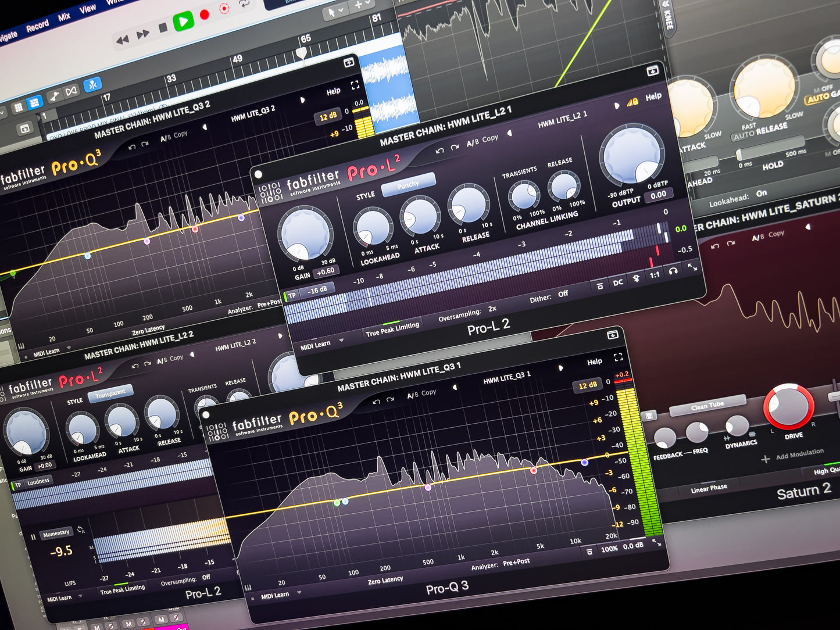Screen dimensions: 840x630
Task: Click the Pro-L 2 Punchy Gain knob
Action: click(306, 234)
